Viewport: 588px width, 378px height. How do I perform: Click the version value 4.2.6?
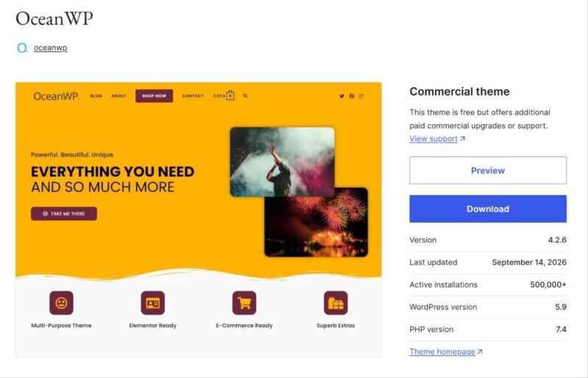pos(557,240)
